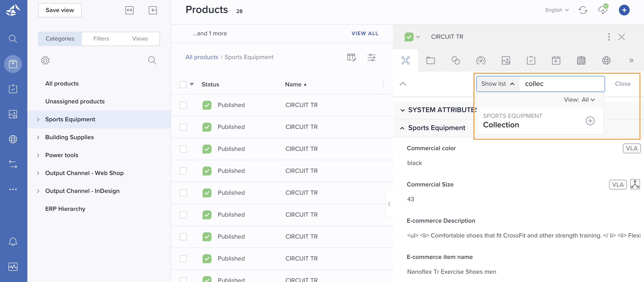Open the edit columns icon
644x282 pixels.
[352, 58]
